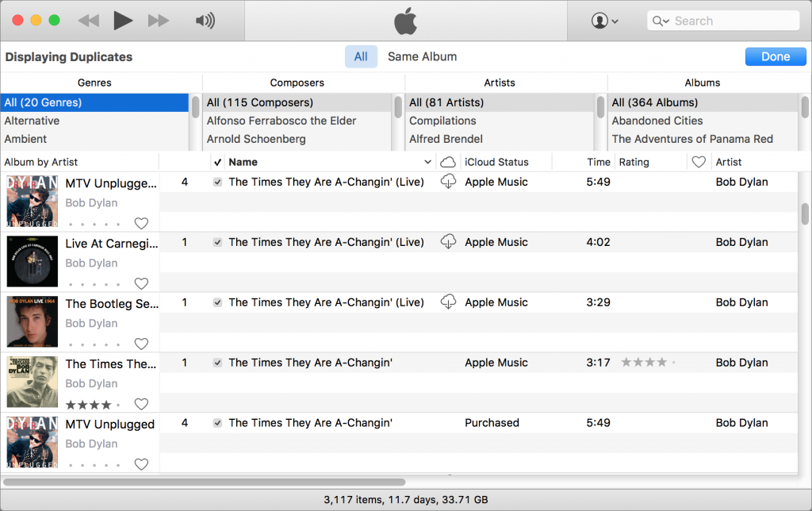The image size is (812, 511).
Task: Open the MTV Unplugge... album cover
Action: (x=32, y=201)
